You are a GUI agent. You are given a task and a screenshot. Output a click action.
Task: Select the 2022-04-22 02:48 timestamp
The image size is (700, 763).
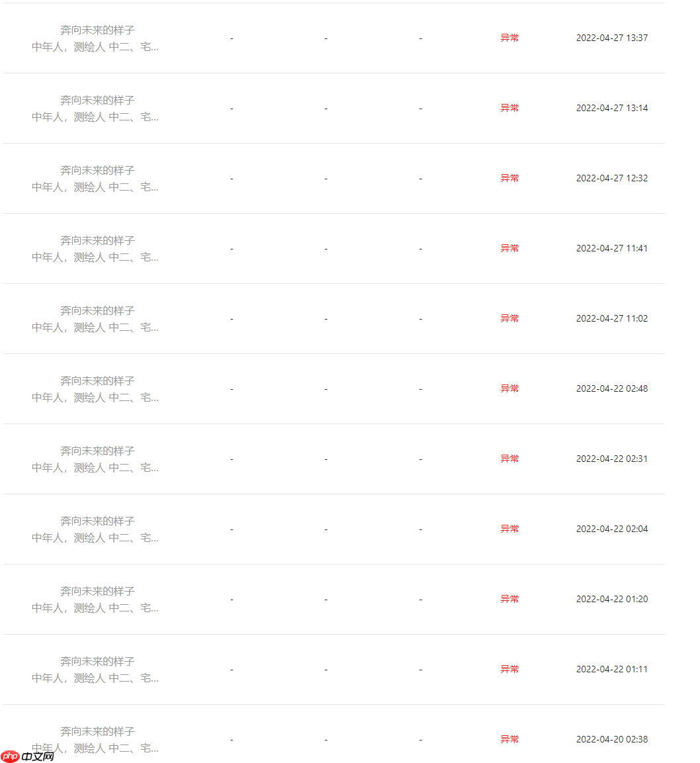pyautogui.click(x=611, y=388)
